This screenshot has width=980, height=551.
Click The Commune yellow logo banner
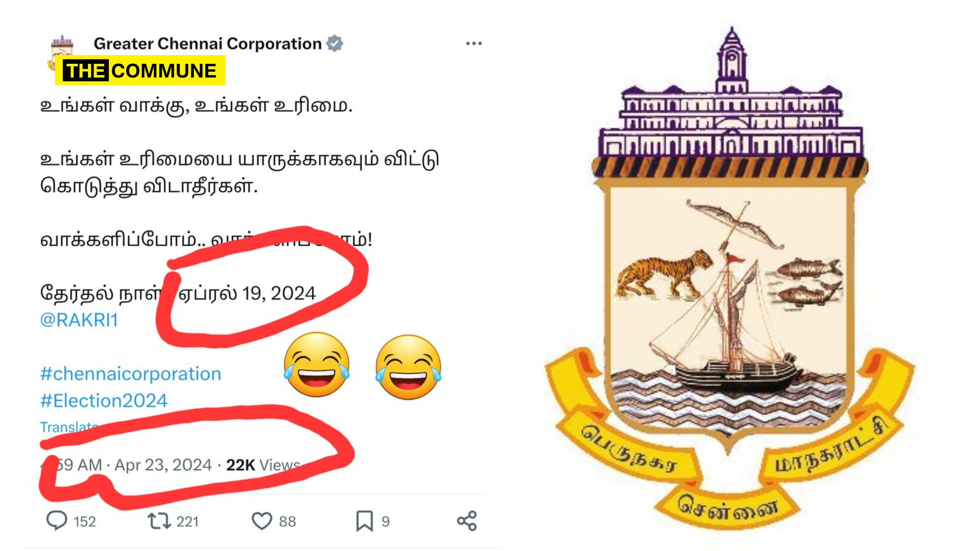point(140,70)
